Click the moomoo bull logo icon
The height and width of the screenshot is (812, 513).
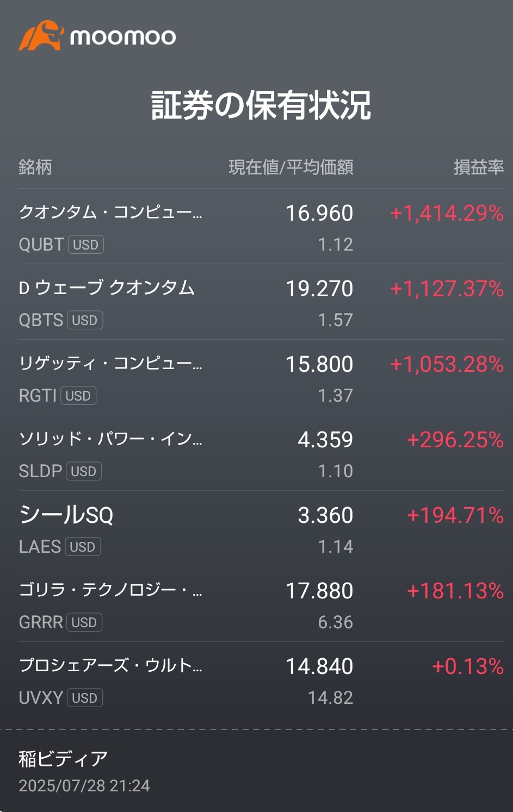pyautogui.click(x=41, y=36)
